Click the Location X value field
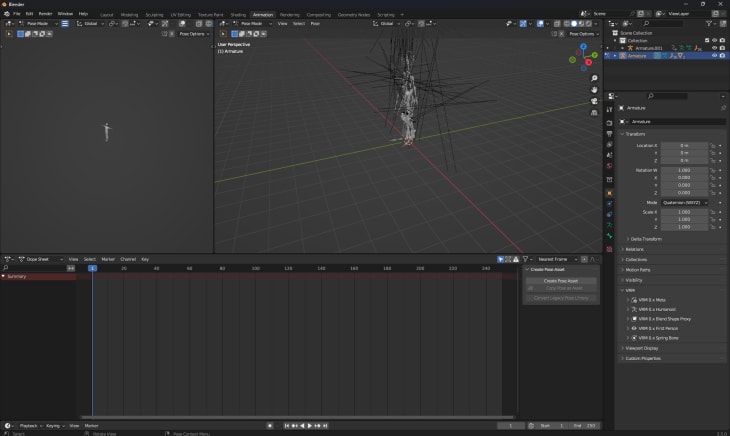This screenshot has height=436, width=730. pyautogui.click(x=684, y=145)
